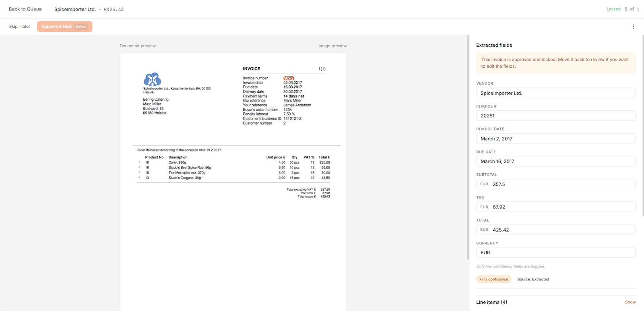Click the SpiceImporter logo in the invoice
Viewport: 644px width, 311px height.
[x=153, y=79]
